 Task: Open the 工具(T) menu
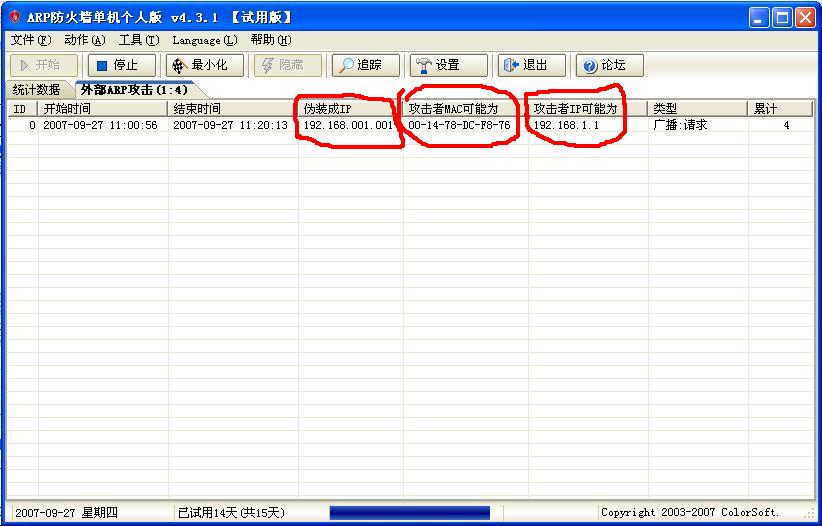(139, 40)
